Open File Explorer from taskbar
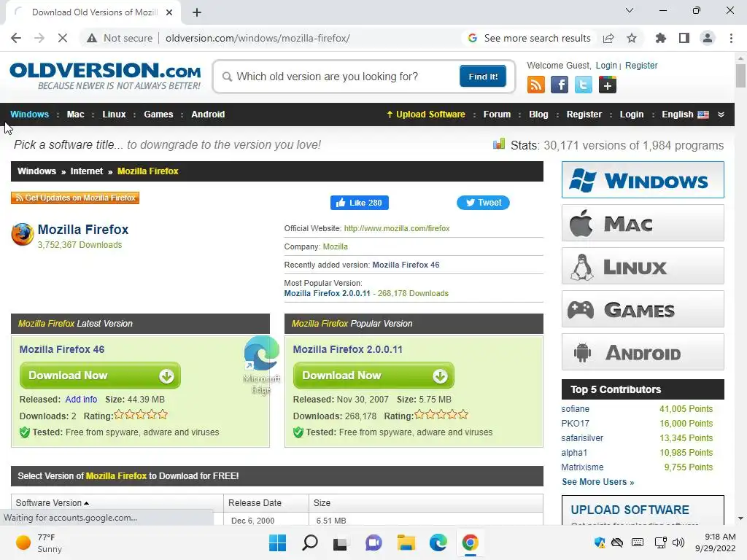 (x=406, y=542)
